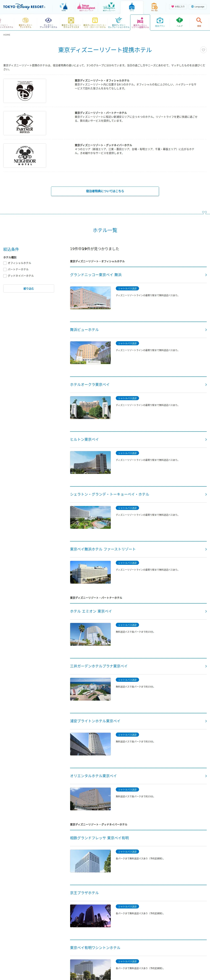Open ホテルオークラ東京ベイ link
The image size is (210, 980).
tap(90, 385)
